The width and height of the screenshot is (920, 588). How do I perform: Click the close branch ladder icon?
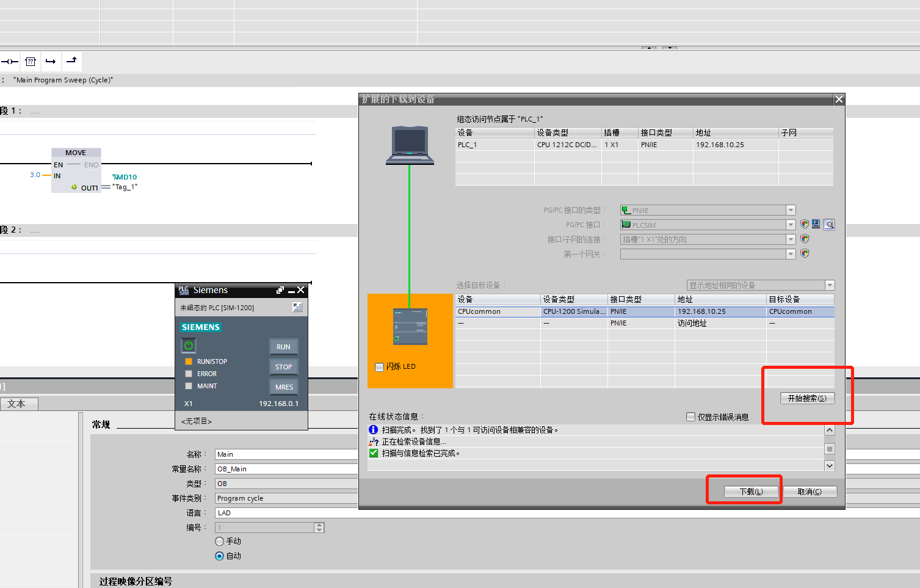click(x=71, y=61)
